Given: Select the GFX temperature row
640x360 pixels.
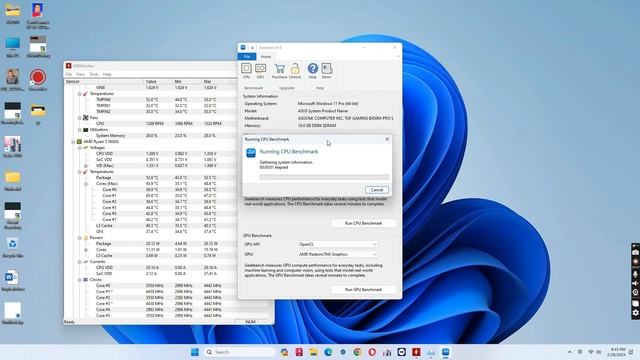Looking at the screenshot, I should (x=151, y=231).
